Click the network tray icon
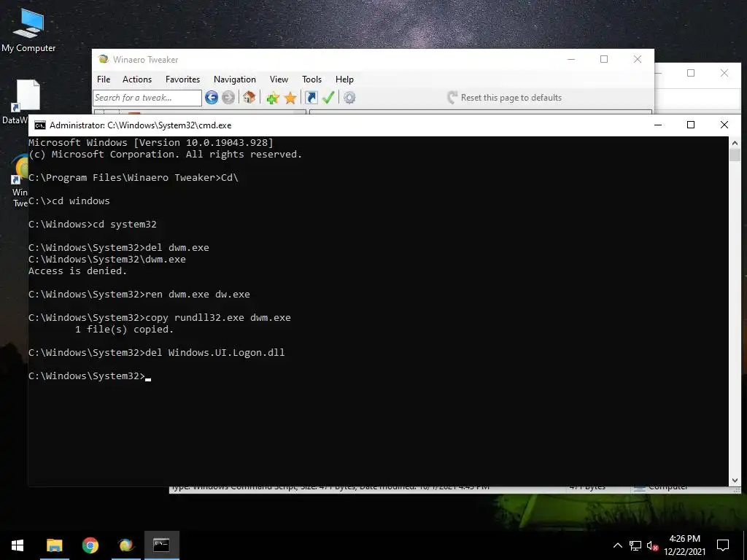The width and height of the screenshot is (747, 560). (635, 545)
